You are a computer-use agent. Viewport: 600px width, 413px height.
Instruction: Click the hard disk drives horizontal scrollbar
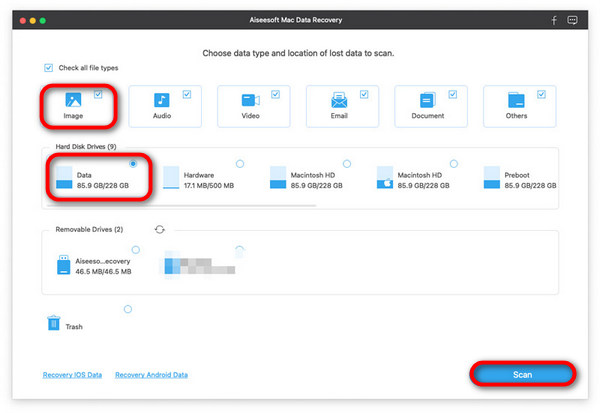pos(181,206)
